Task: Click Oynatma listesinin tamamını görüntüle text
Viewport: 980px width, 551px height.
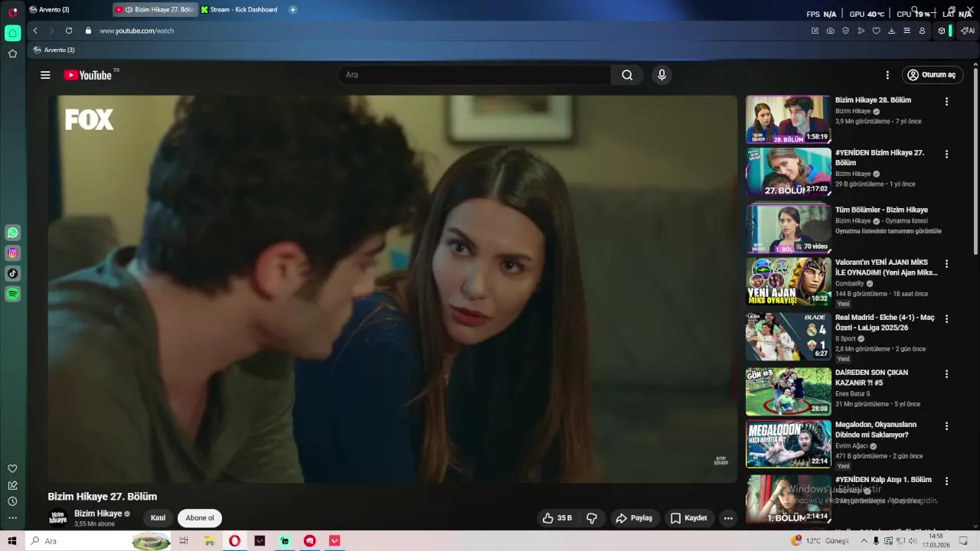Action: coord(888,231)
